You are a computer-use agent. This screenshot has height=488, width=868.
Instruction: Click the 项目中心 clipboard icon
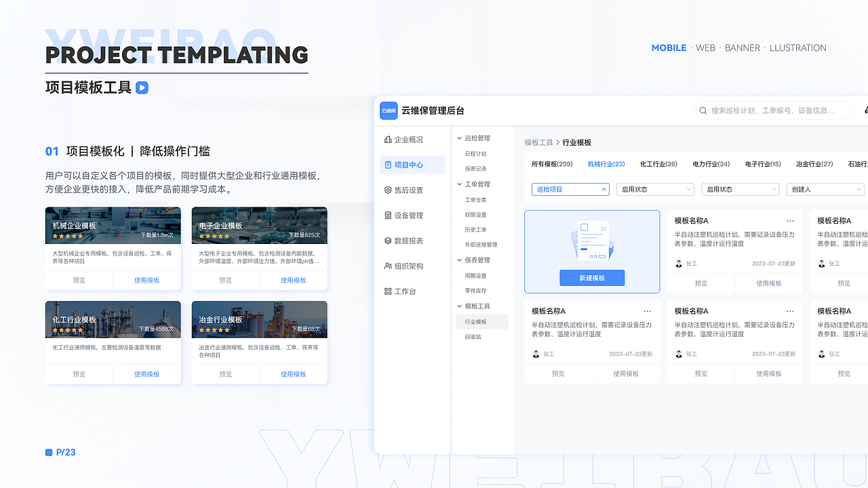point(388,165)
